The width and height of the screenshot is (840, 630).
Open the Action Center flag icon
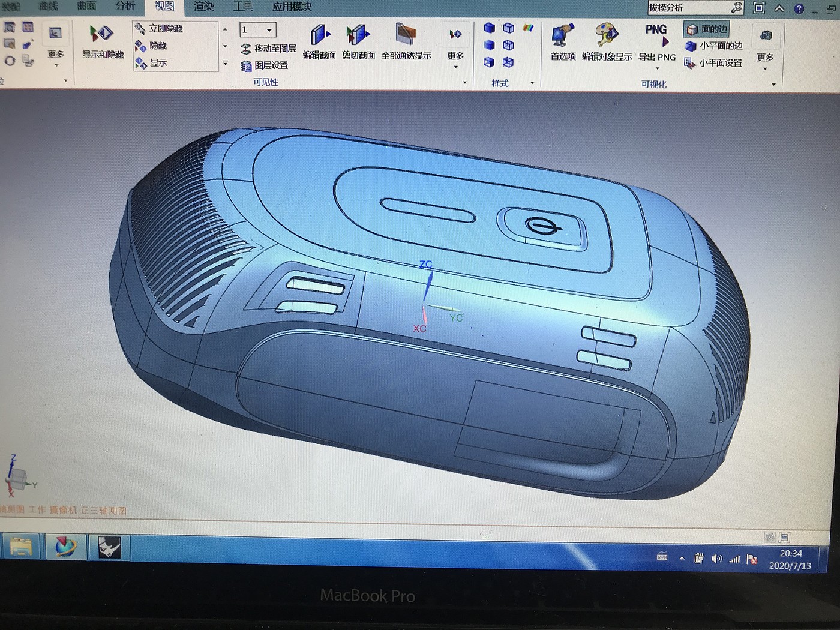click(x=752, y=559)
